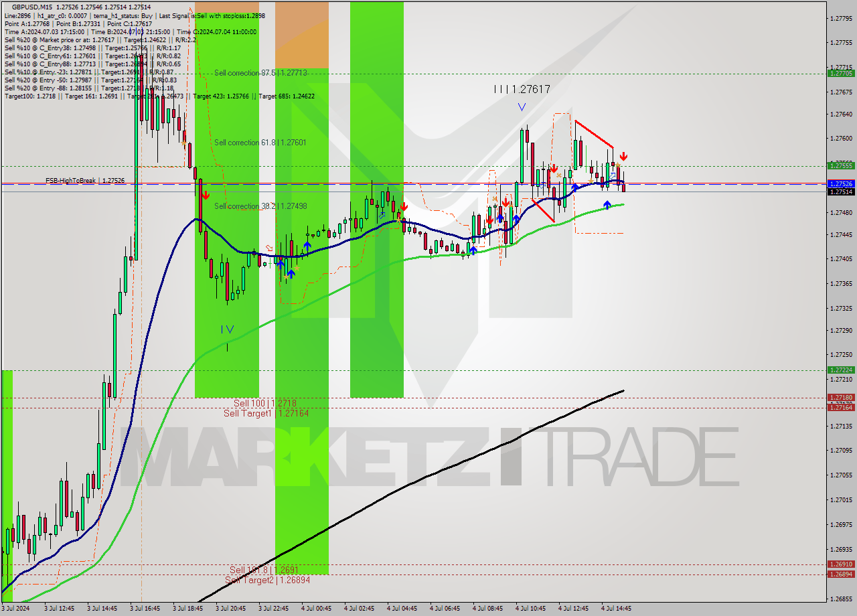Select the scissors marker near 4 Jul 08:45
857x616 pixels.
[494, 198]
